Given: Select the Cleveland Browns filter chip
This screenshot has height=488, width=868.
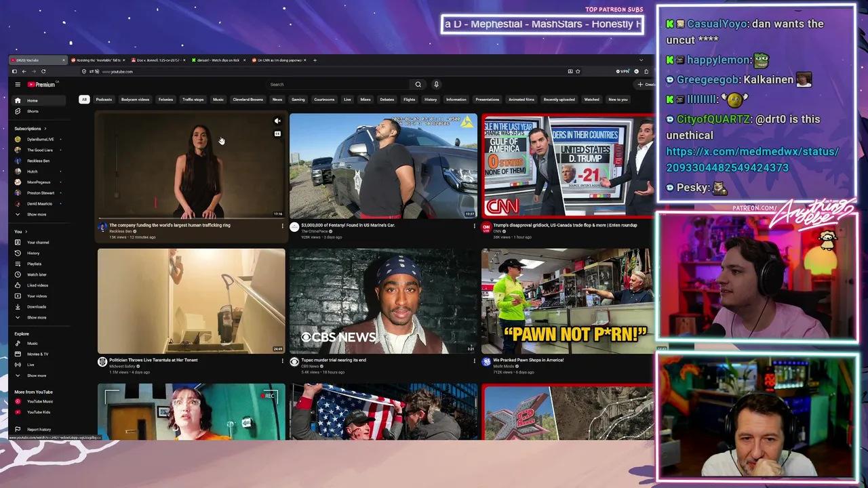Looking at the screenshot, I should click(x=248, y=100).
